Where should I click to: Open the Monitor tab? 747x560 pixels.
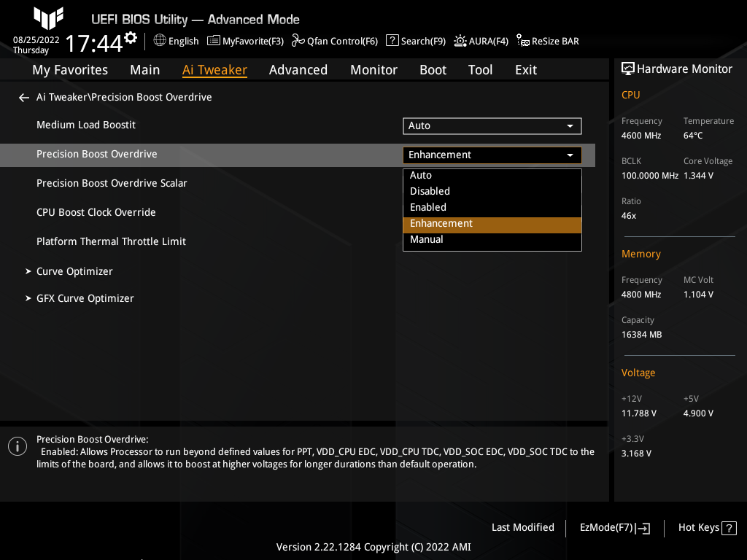[x=373, y=70]
